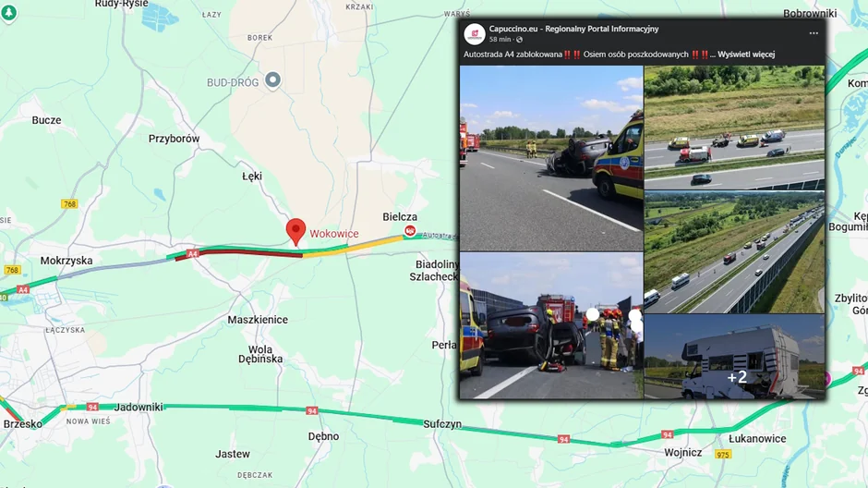The width and height of the screenshot is (868, 488).
Task: Click the public globe icon beside post time
Action: pos(519,40)
